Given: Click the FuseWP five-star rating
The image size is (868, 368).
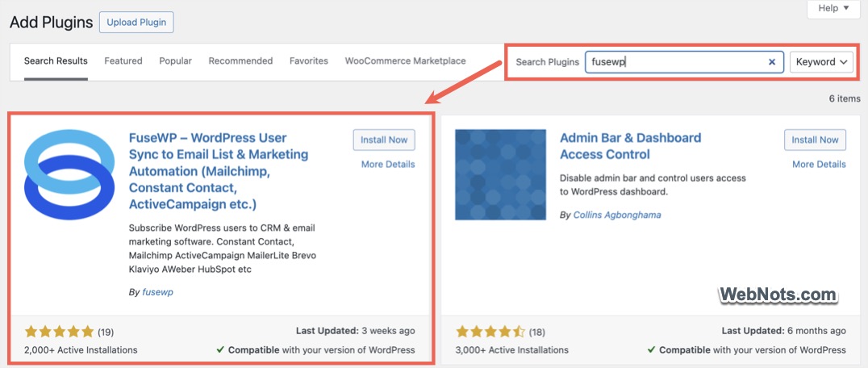Looking at the screenshot, I should point(60,332).
